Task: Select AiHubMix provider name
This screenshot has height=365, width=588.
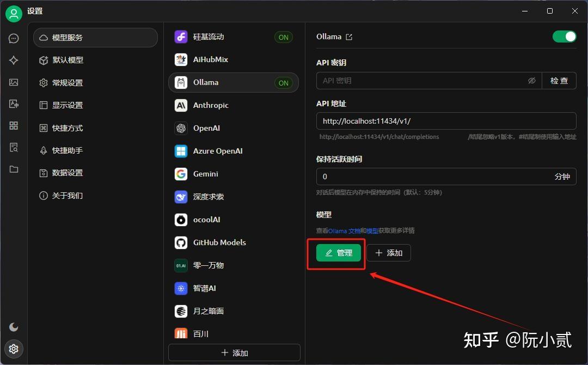Action: click(210, 59)
